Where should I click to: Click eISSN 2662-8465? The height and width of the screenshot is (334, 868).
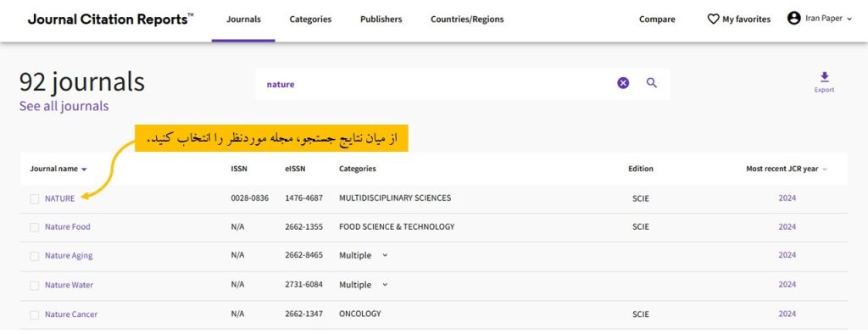304,255
